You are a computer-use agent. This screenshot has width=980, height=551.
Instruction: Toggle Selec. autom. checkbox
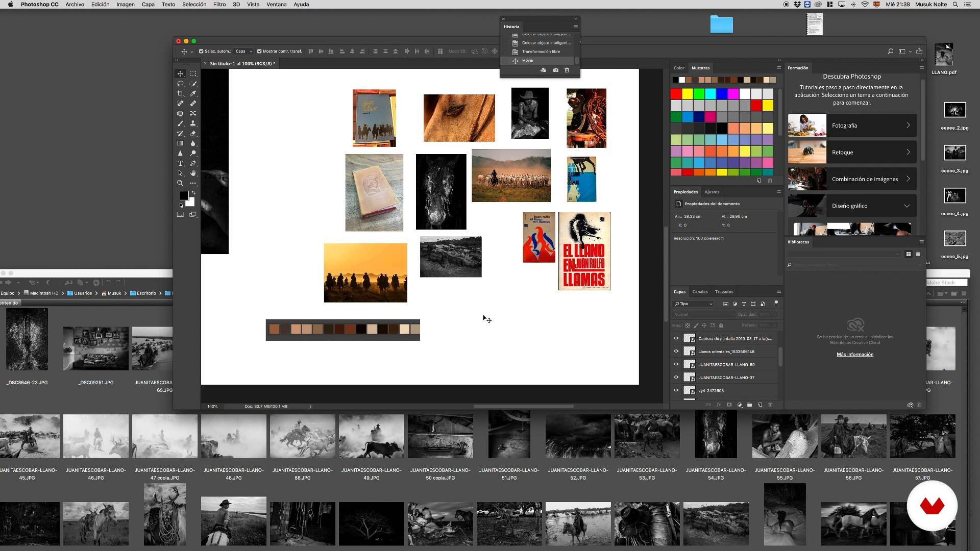201,52
